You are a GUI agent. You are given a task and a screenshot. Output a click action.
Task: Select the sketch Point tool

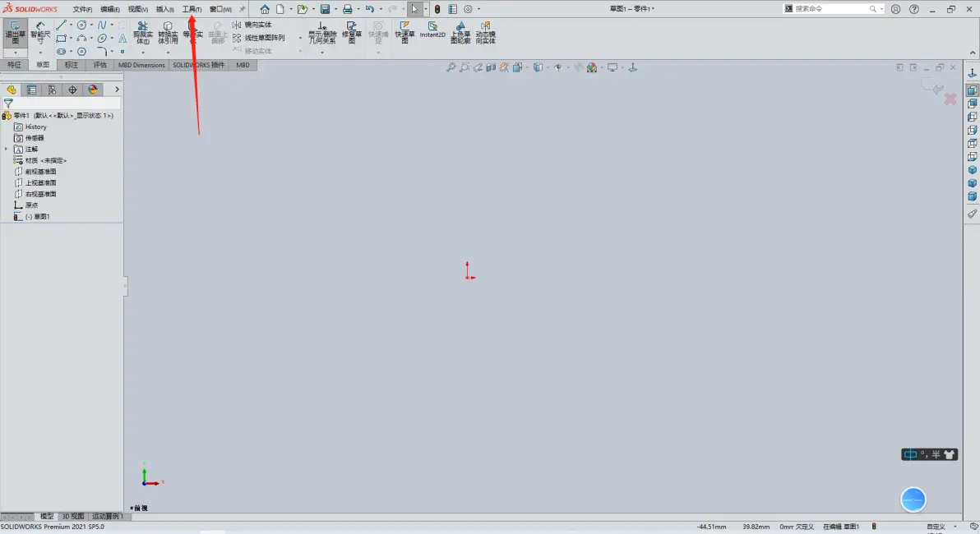pyautogui.click(x=122, y=51)
